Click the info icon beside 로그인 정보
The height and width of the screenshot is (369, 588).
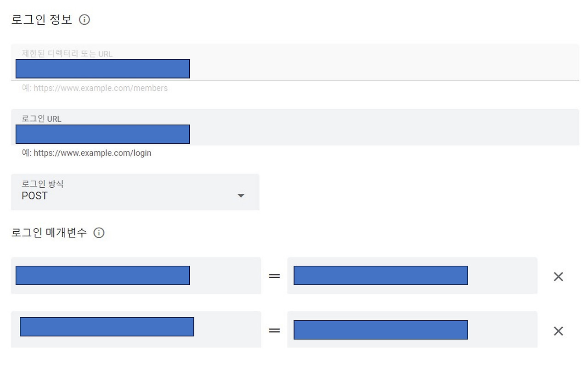click(85, 20)
